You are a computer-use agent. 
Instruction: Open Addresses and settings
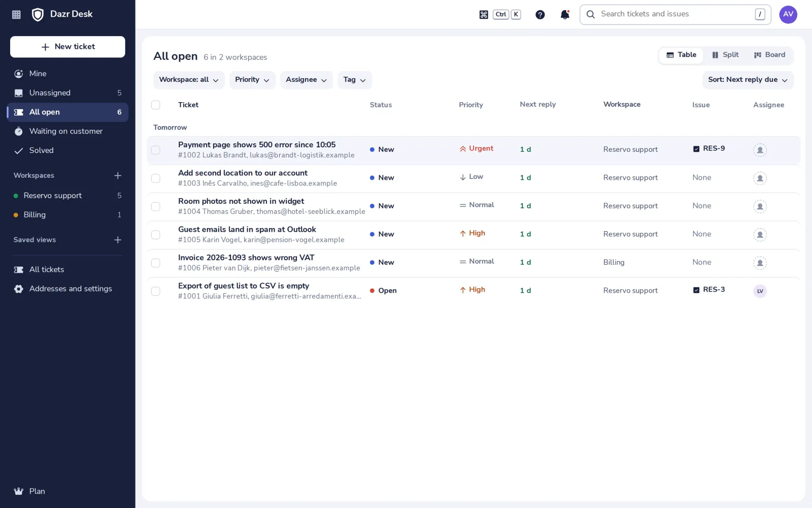67,289
